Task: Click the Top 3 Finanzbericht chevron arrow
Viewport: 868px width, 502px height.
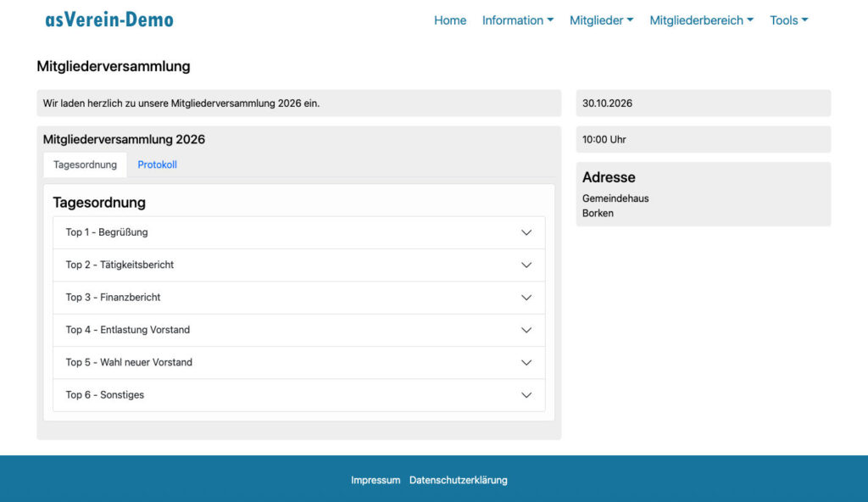Action: tap(526, 298)
